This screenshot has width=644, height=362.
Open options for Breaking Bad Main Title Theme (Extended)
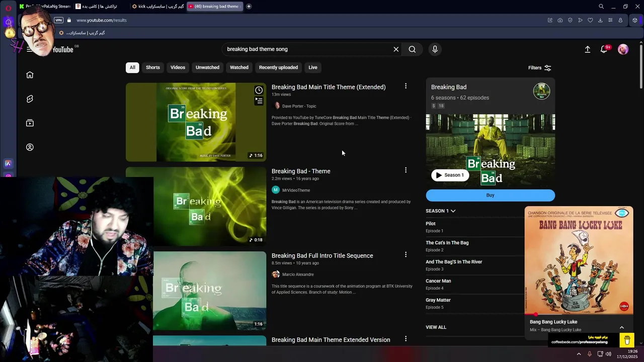coord(406,86)
